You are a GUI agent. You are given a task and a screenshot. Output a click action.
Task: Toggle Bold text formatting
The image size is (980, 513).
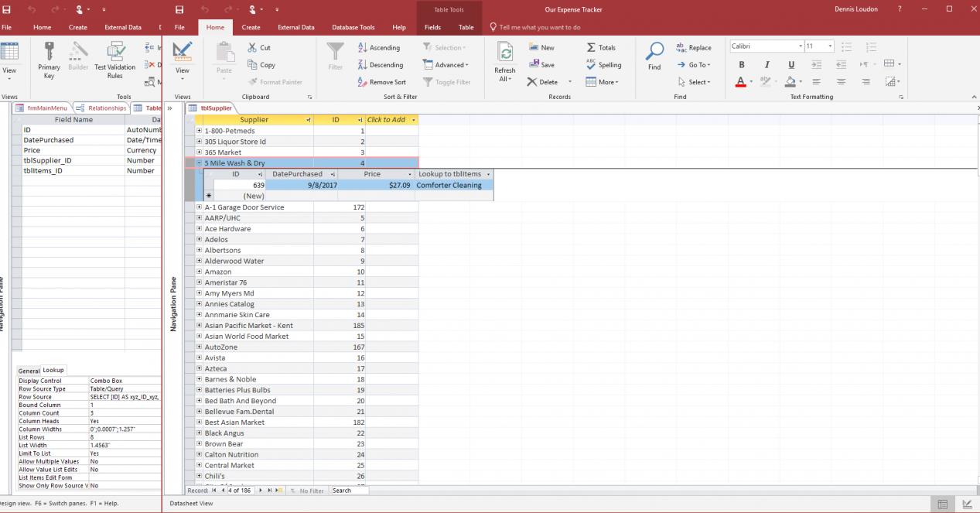point(742,65)
